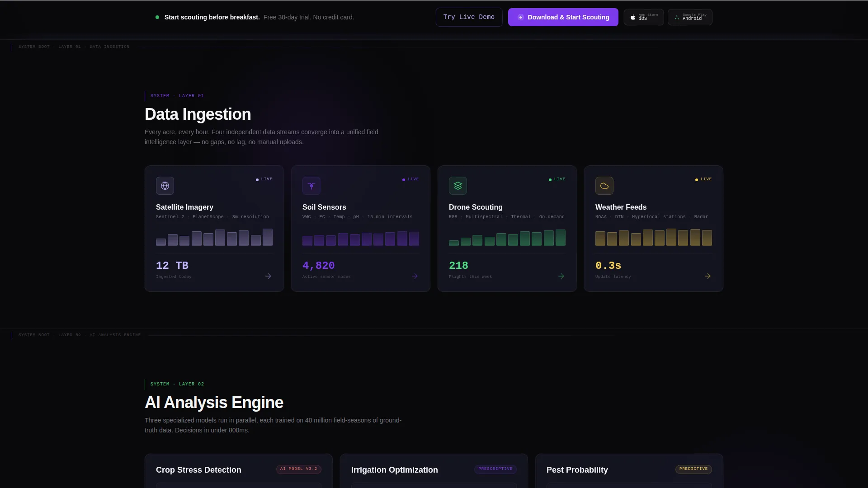The image size is (868, 488).
Task: Open the Google Play Android badge
Action: (x=690, y=17)
